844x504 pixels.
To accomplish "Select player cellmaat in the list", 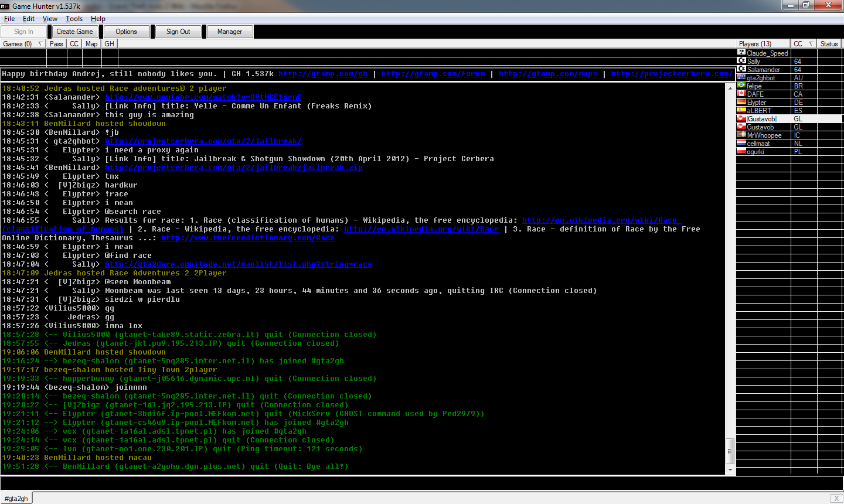I will pos(758,143).
